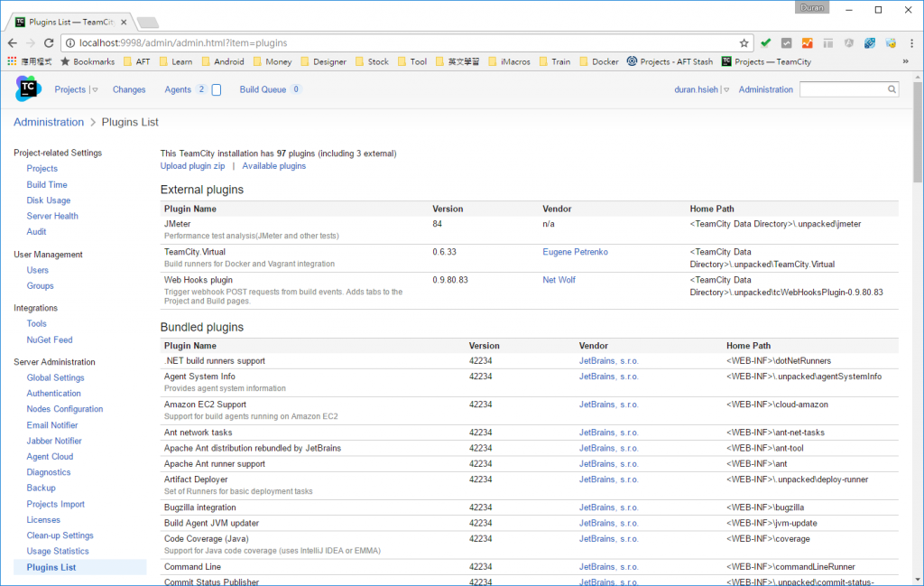This screenshot has width=924, height=586.
Task: Click the browser address bar
Action: 407,43
